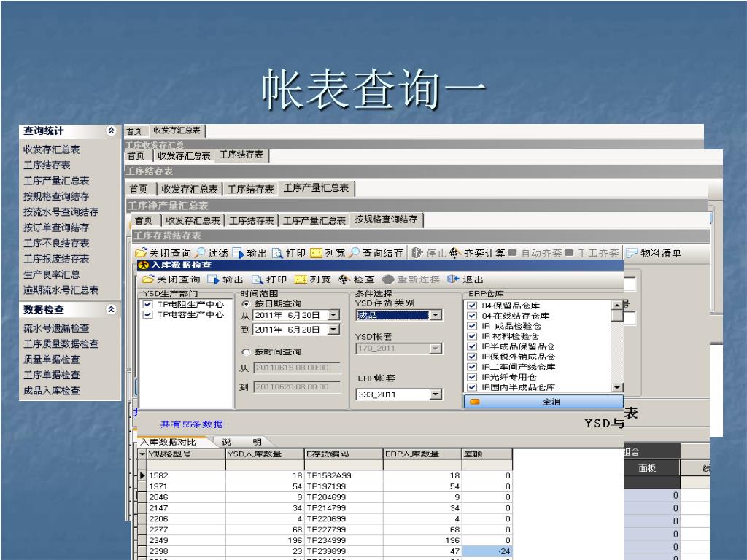Click the 齐套计算 icon
747x560 pixels.
point(455,253)
